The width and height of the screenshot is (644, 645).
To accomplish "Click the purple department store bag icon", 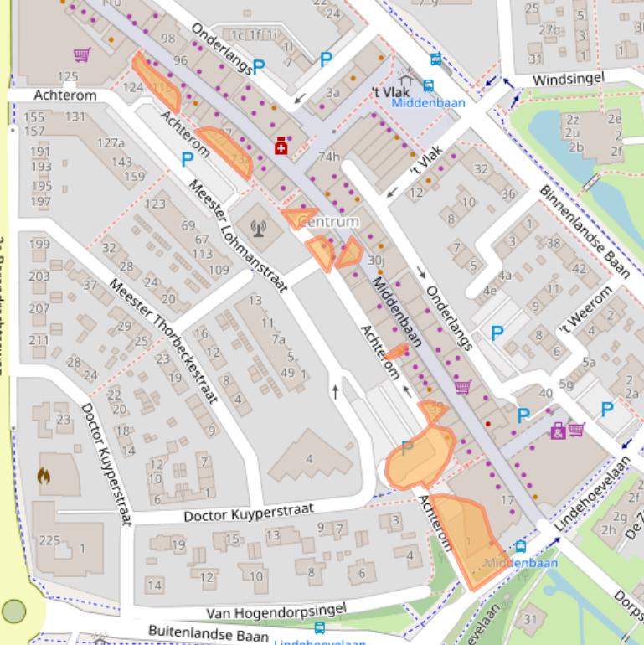I will [558, 431].
